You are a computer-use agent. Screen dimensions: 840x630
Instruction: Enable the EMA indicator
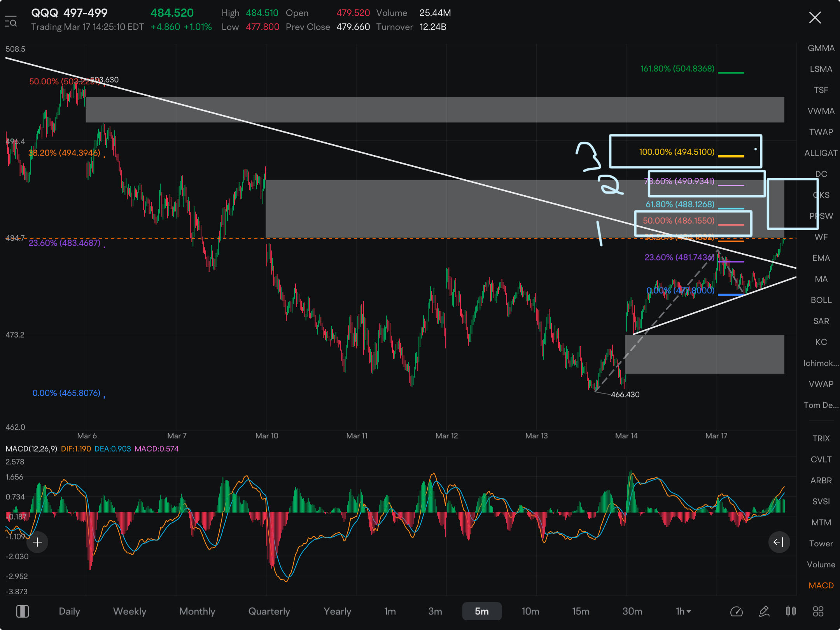821,258
